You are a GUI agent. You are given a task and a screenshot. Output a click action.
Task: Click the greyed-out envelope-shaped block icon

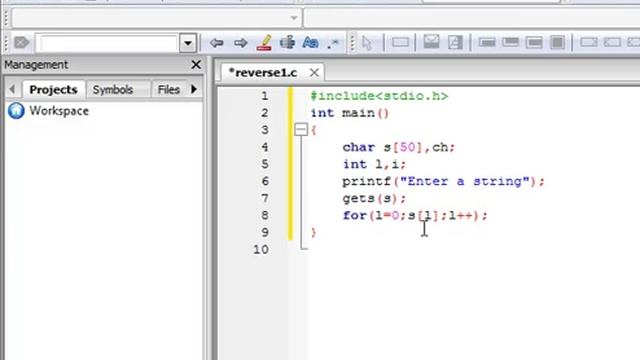pos(431,42)
